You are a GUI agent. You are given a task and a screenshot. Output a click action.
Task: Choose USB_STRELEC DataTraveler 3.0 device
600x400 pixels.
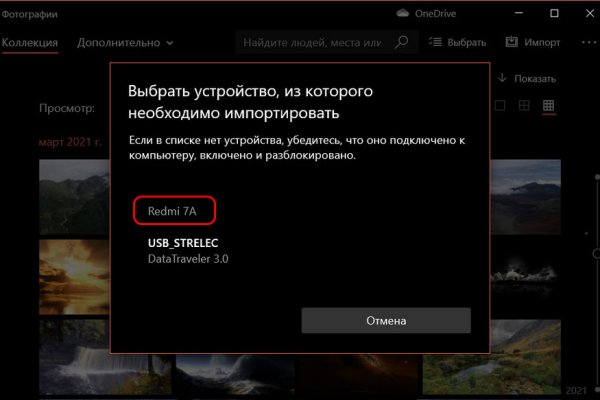pyautogui.click(x=188, y=251)
